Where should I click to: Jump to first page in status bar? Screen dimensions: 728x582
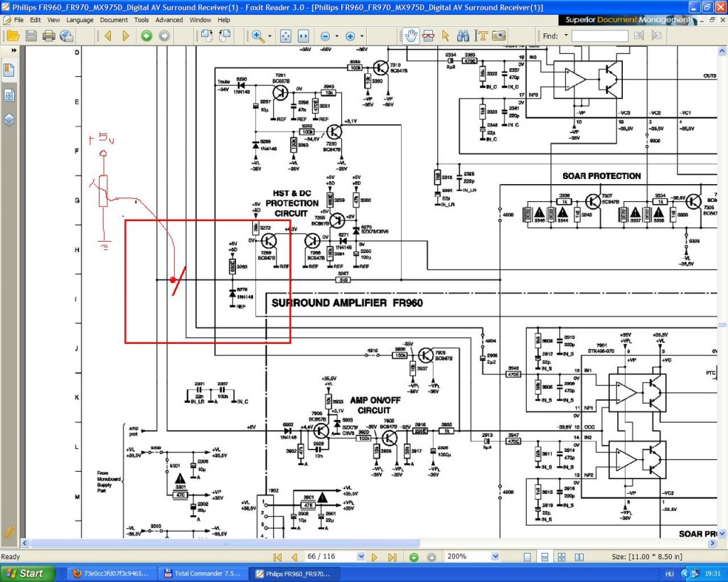(278, 557)
